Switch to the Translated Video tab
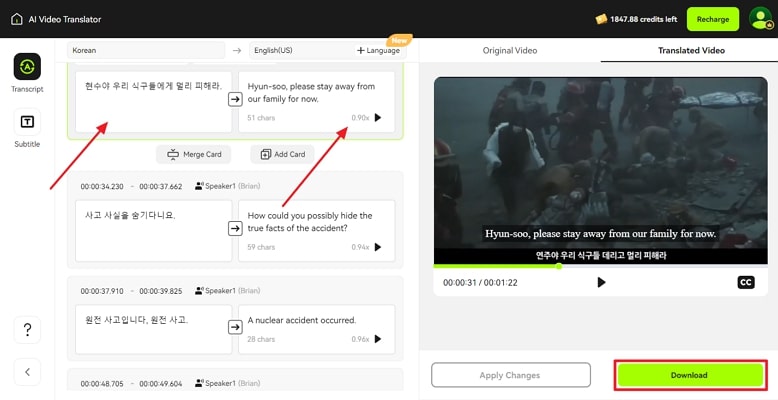This screenshot has height=400, width=778. [690, 50]
